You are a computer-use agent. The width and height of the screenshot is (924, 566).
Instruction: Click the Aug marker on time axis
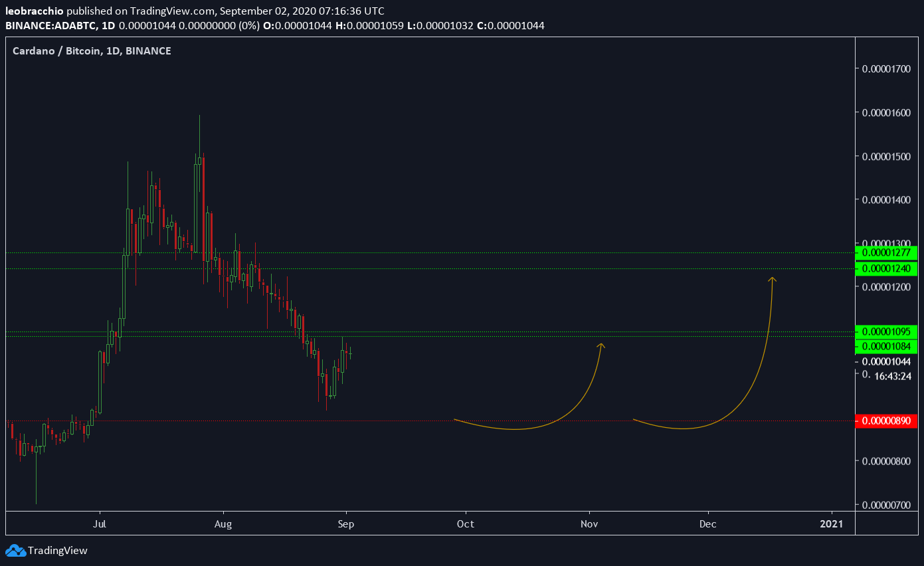[x=223, y=524]
